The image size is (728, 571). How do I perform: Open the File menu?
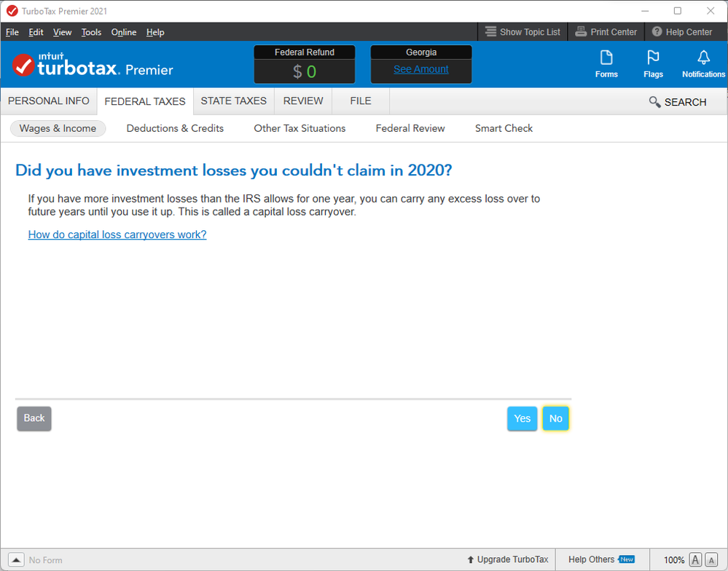pyautogui.click(x=12, y=32)
